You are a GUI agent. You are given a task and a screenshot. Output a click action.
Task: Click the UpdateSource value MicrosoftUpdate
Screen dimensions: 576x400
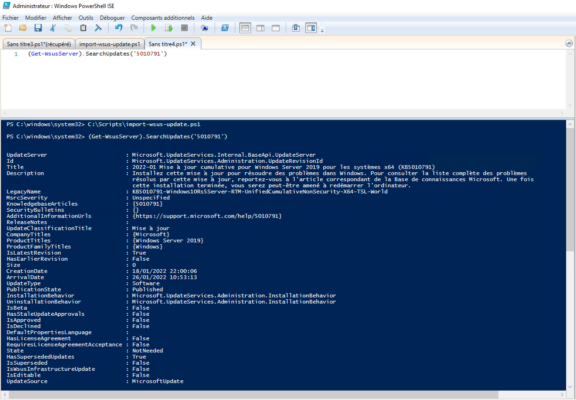(x=158, y=381)
